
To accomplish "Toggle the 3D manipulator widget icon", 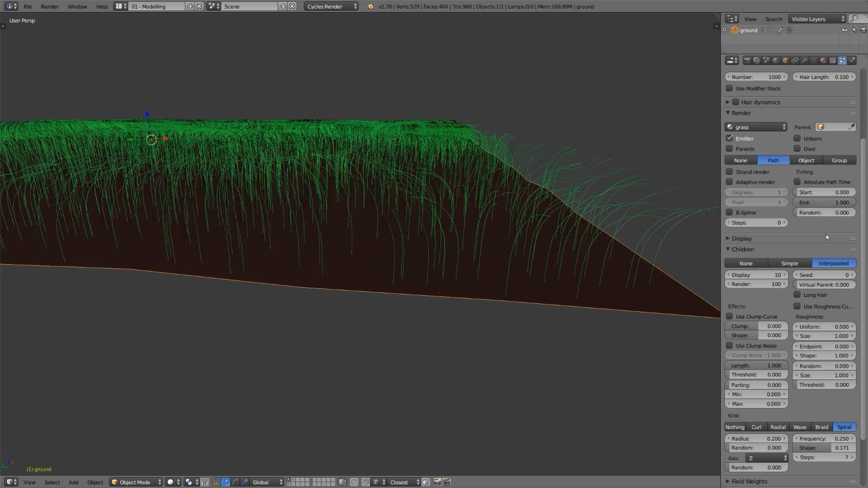I will [x=216, y=482].
